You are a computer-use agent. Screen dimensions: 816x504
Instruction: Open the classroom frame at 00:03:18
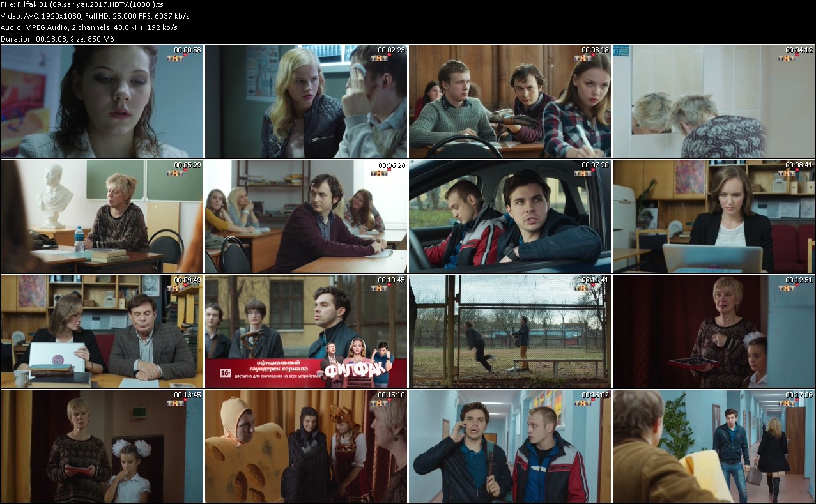[x=510, y=101]
